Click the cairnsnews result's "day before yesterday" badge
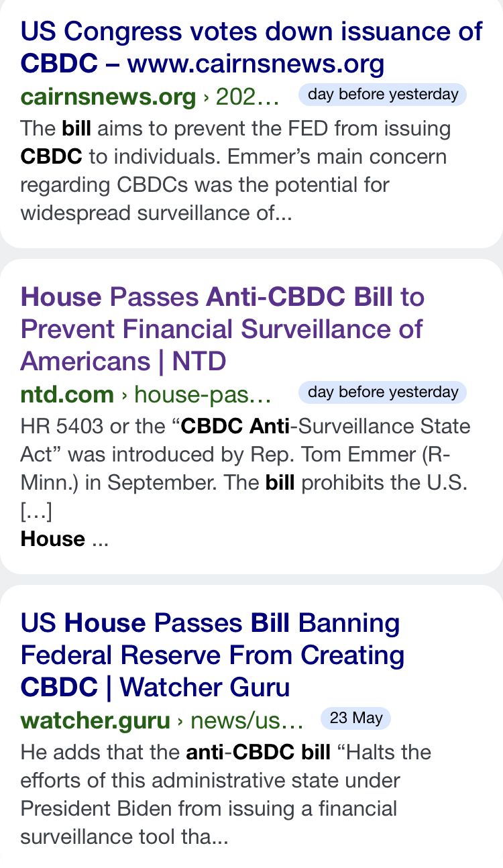Viewport: 503px width, 868px height. click(383, 95)
